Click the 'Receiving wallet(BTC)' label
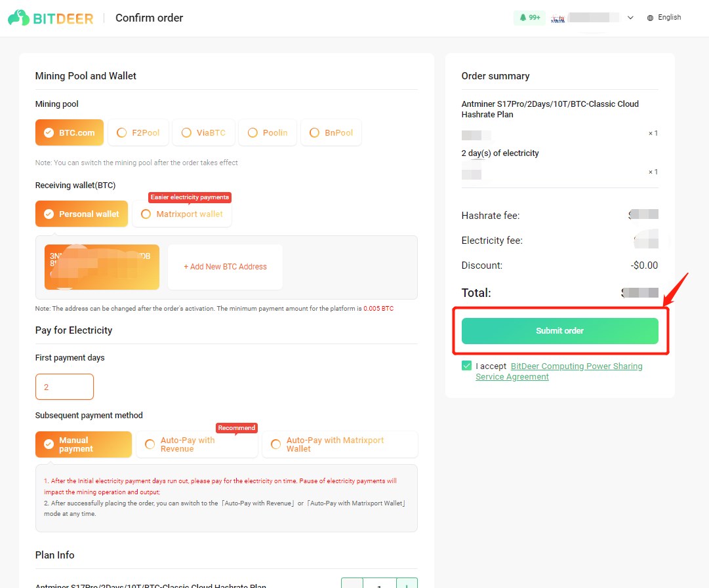The width and height of the screenshot is (709, 588). (x=75, y=186)
